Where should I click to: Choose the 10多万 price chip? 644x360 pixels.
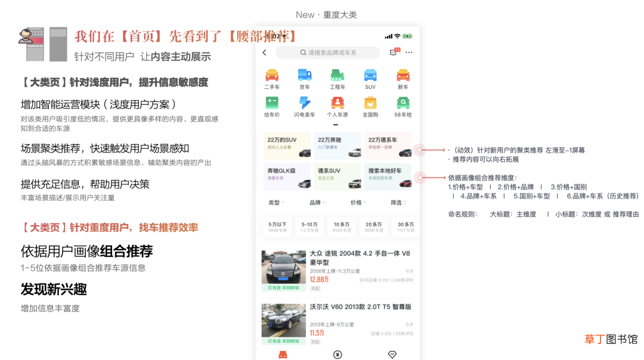341,226
